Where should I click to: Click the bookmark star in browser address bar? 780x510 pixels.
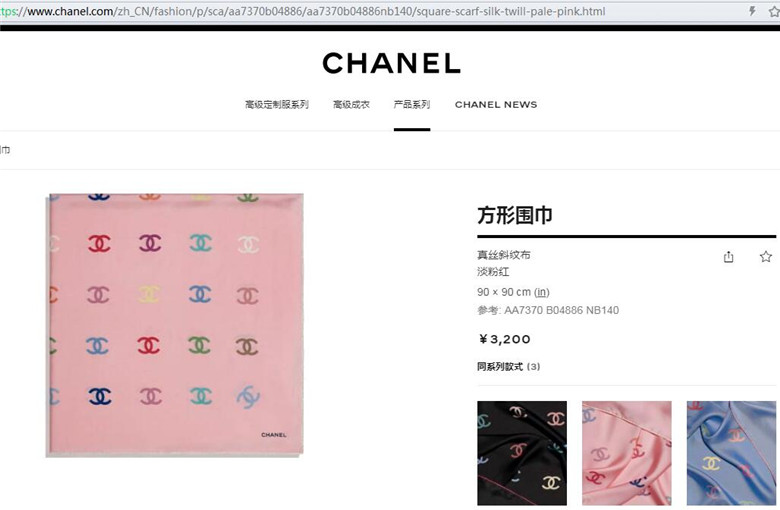point(775,11)
